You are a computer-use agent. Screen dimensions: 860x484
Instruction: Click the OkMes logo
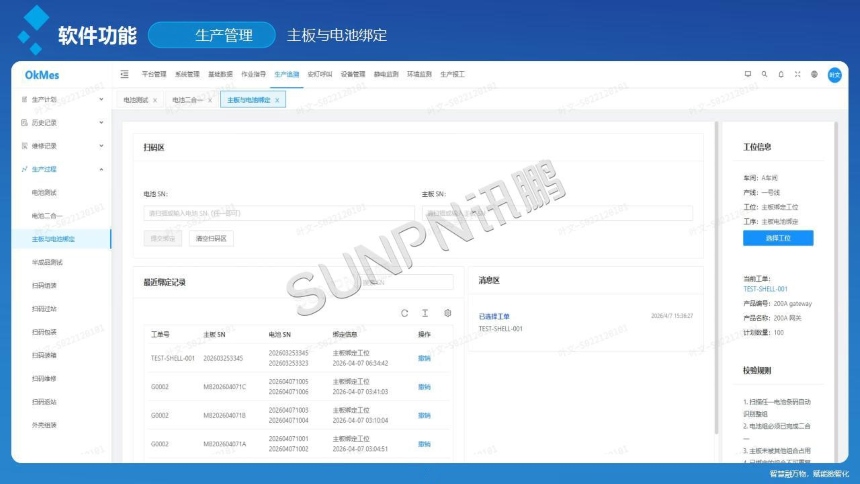point(42,75)
